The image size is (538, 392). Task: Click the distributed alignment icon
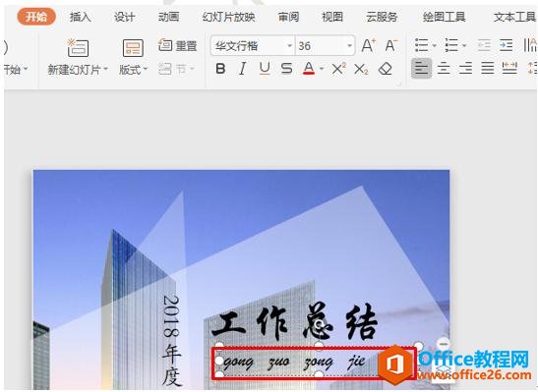pos(509,68)
